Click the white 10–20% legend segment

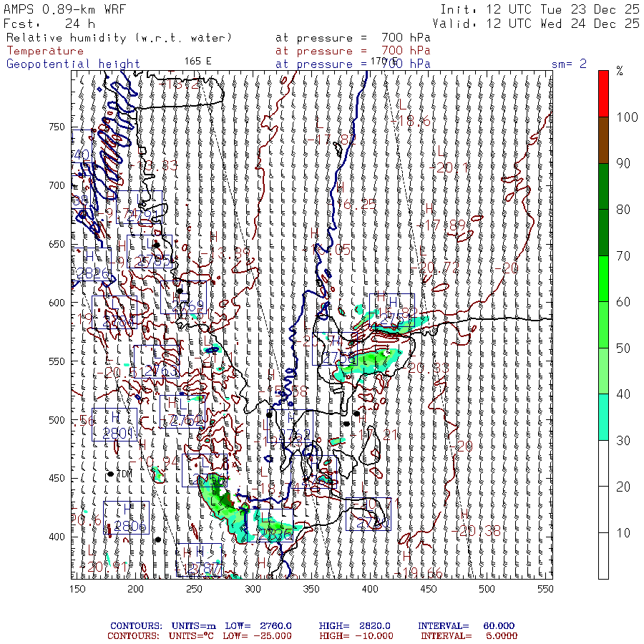pos(603,509)
